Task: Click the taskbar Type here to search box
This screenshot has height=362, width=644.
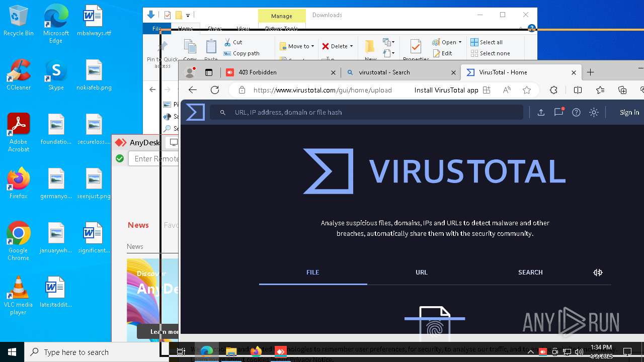Action: pyautogui.click(x=97, y=352)
